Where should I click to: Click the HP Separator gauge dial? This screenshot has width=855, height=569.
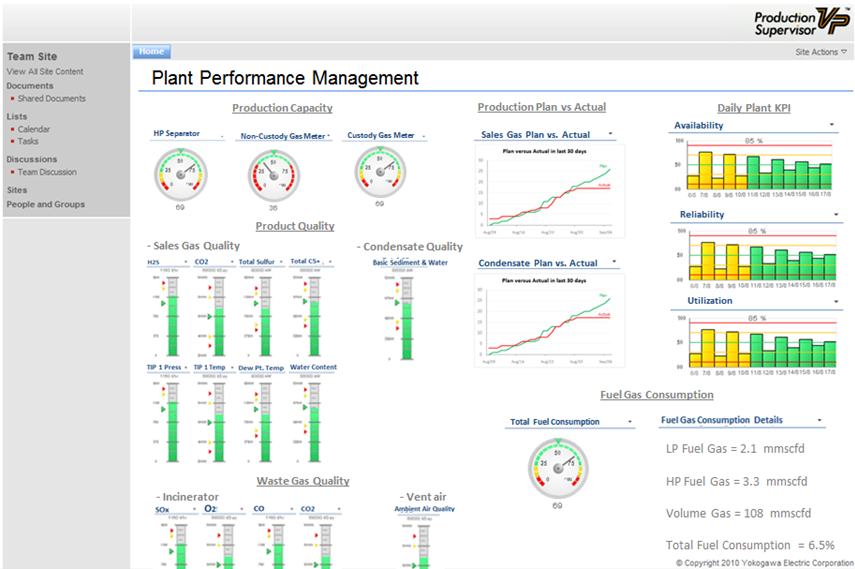[x=180, y=174]
